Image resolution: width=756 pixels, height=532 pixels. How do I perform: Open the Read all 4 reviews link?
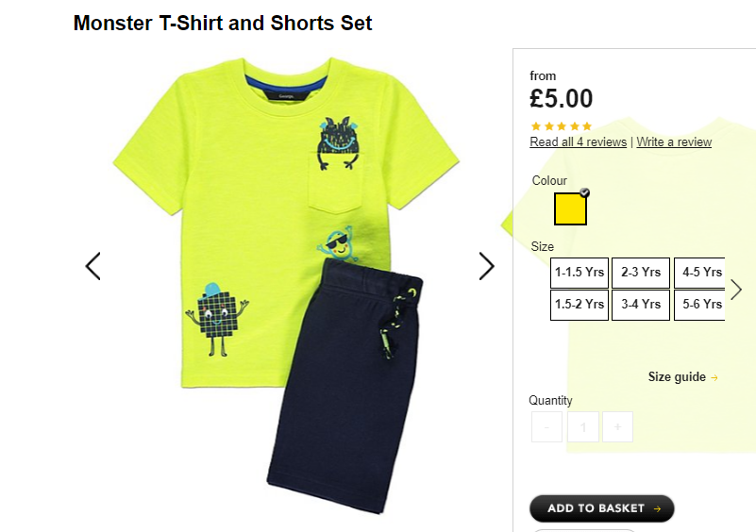point(578,142)
